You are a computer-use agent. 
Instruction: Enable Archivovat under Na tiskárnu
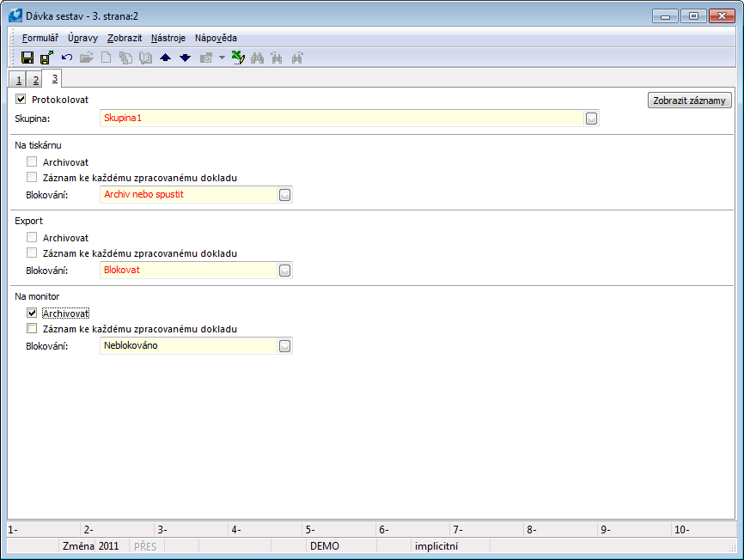(32, 161)
